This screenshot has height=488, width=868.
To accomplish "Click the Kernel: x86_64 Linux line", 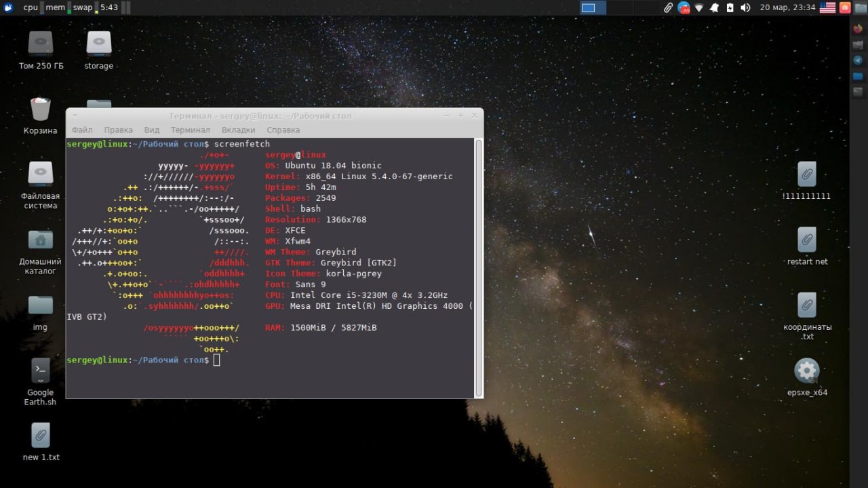I will [359, 176].
